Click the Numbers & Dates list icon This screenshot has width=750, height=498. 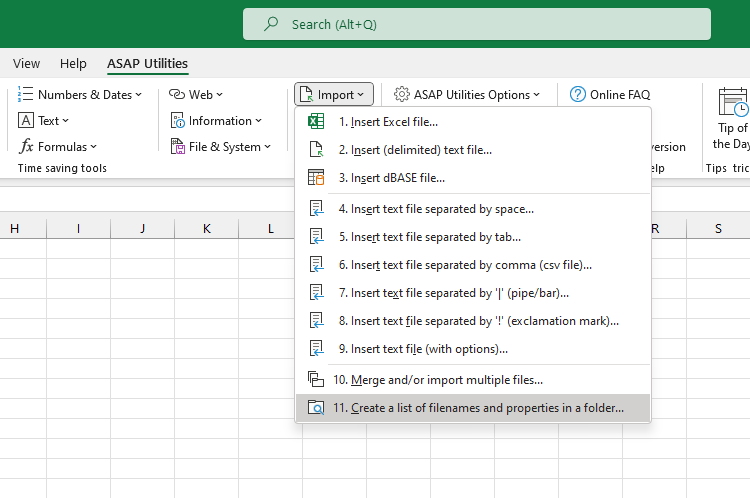25,94
